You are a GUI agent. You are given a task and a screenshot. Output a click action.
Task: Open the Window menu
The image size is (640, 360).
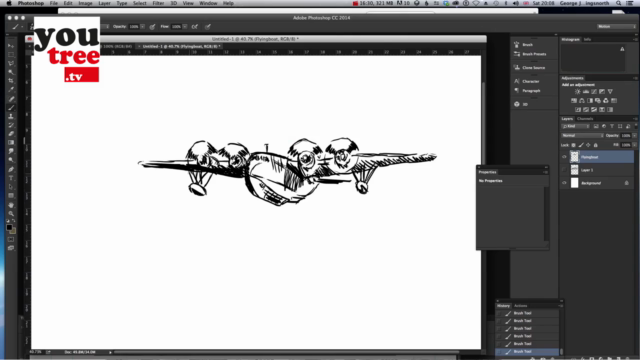click(208, 3)
